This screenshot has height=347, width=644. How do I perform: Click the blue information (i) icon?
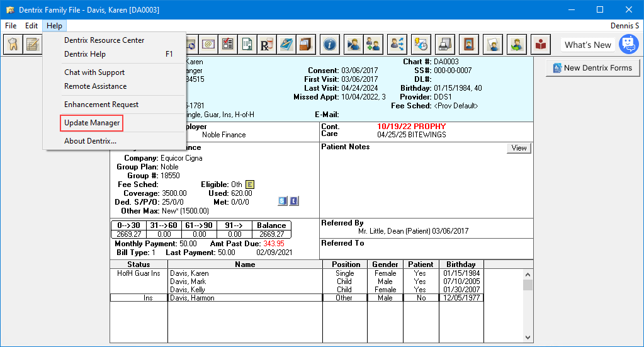click(330, 44)
